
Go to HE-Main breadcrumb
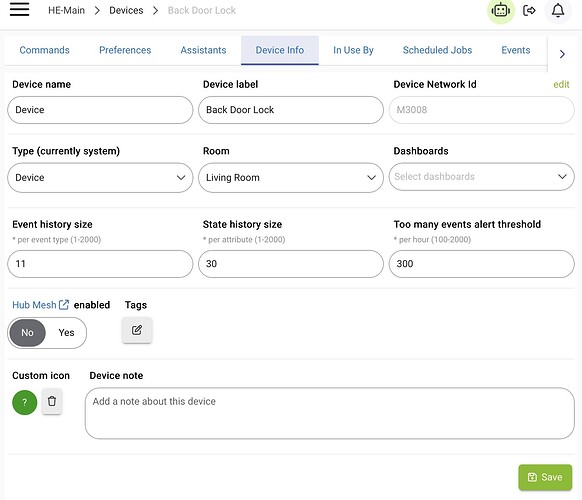click(x=66, y=10)
